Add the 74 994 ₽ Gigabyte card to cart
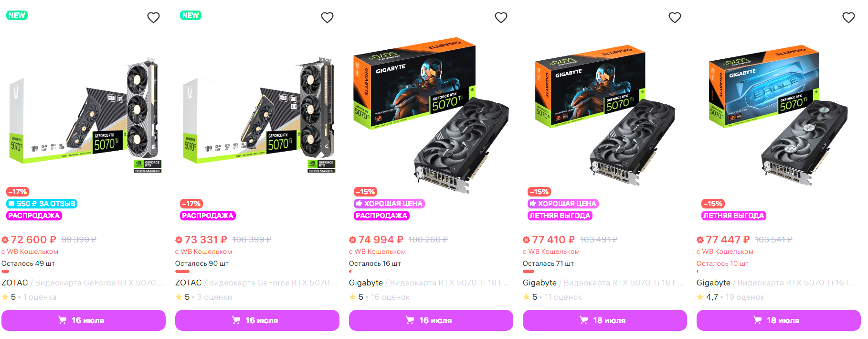This screenshot has width=868, height=339. (x=431, y=320)
